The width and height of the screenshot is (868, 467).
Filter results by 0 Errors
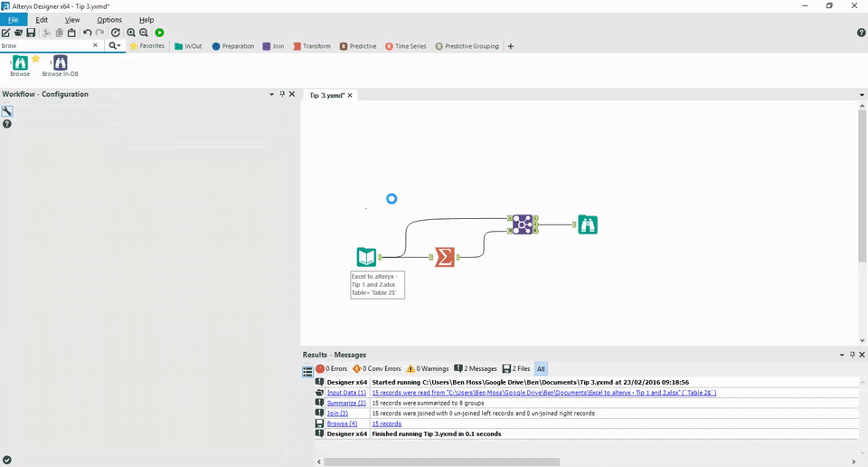(x=332, y=368)
